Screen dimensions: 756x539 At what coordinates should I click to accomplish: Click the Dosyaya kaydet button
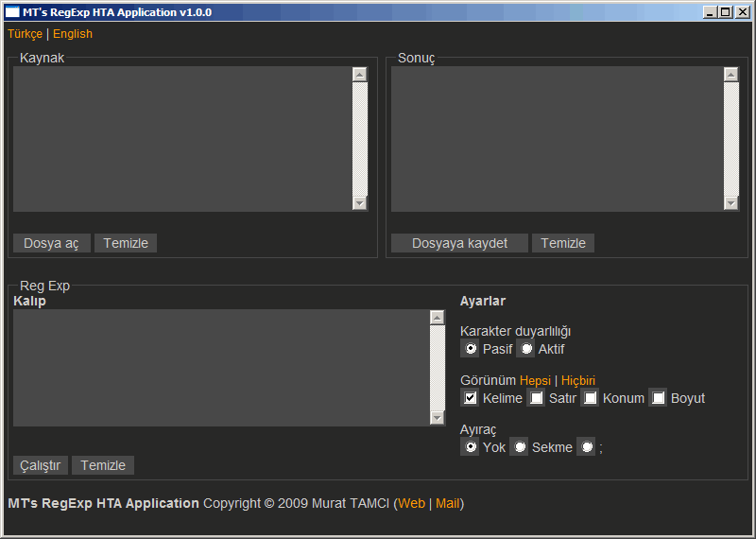[459, 243]
